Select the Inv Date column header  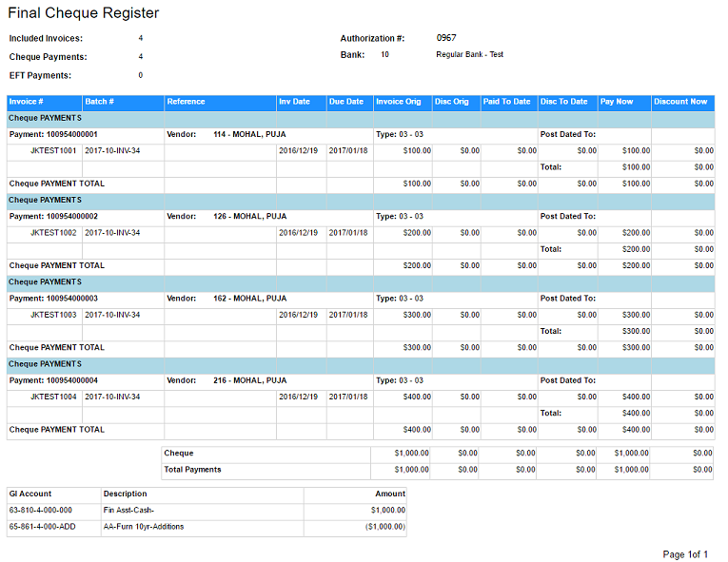coord(295,102)
